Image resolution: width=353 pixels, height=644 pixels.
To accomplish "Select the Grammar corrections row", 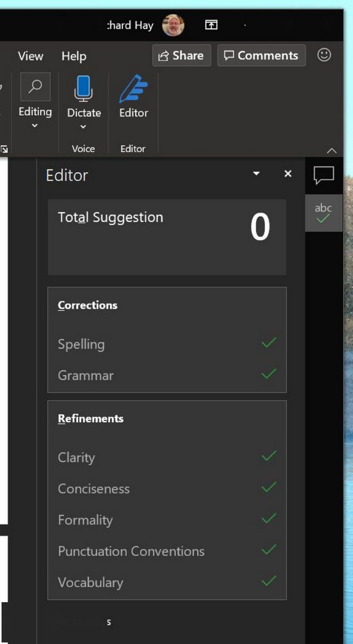I will click(167, 375).
